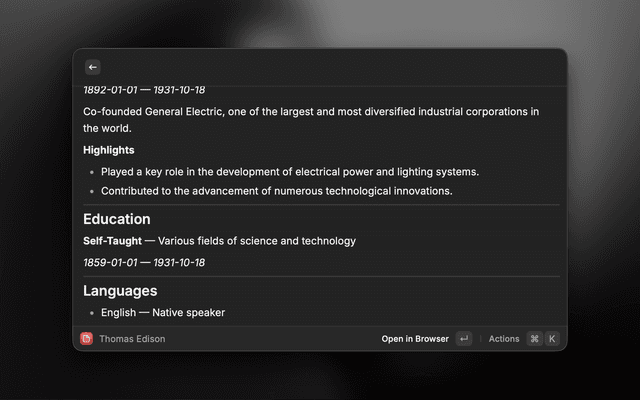Click the divider line above Education
The height and width of the screenshot is (400, 640).
click(321, 205)
